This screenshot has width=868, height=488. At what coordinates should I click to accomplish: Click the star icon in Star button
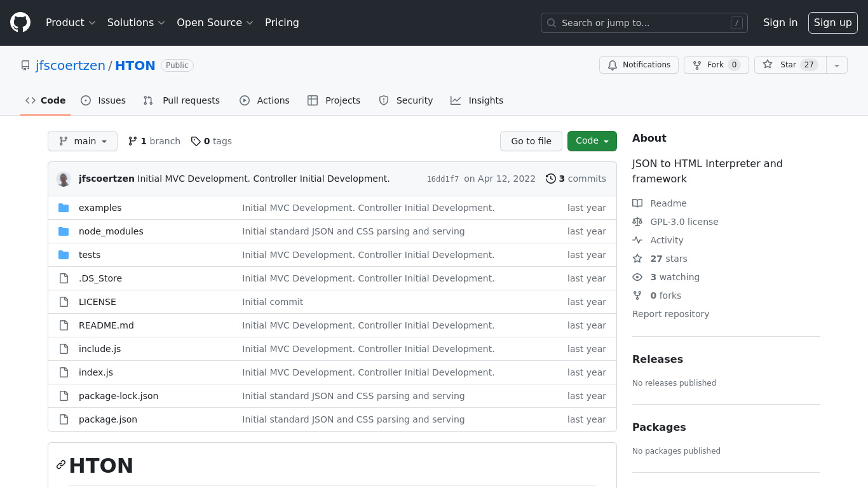coord(768,65)
